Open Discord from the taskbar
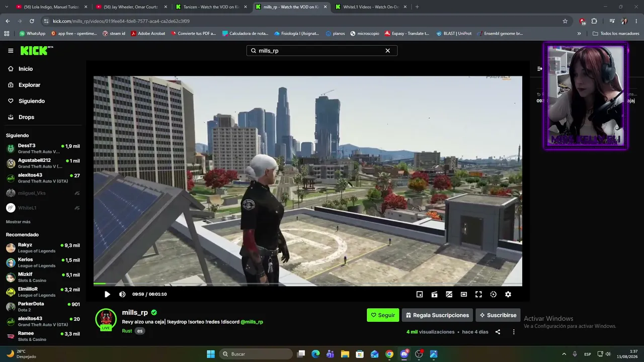Viewport: 644px width, 362px height. coord(404,354)
